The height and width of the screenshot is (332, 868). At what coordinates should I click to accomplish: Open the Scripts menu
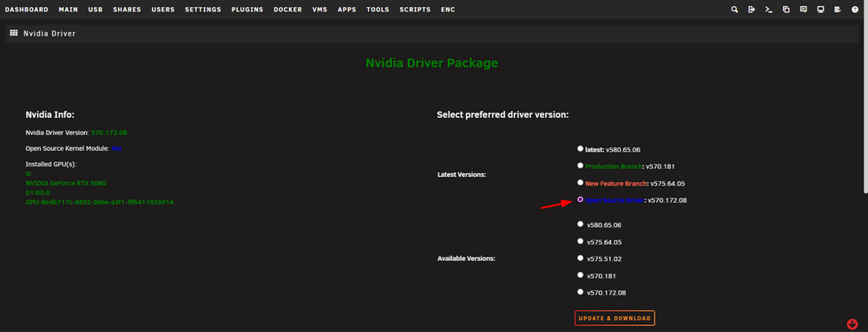(x=415, y=10)
